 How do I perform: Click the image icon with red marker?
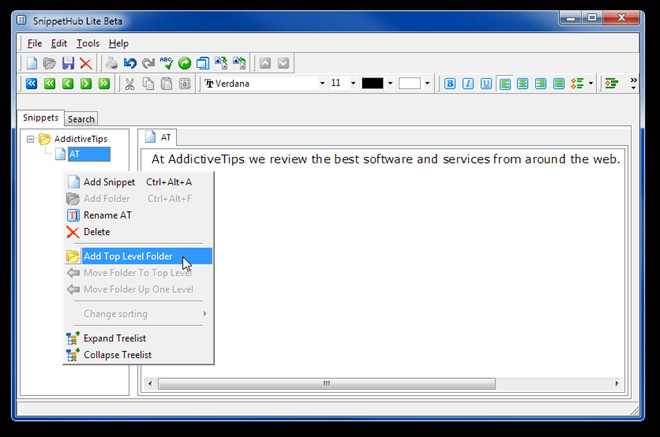[239, 63]
